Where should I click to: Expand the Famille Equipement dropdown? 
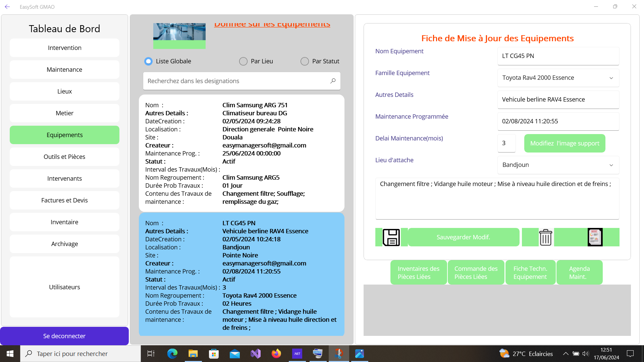pos(611,78)
